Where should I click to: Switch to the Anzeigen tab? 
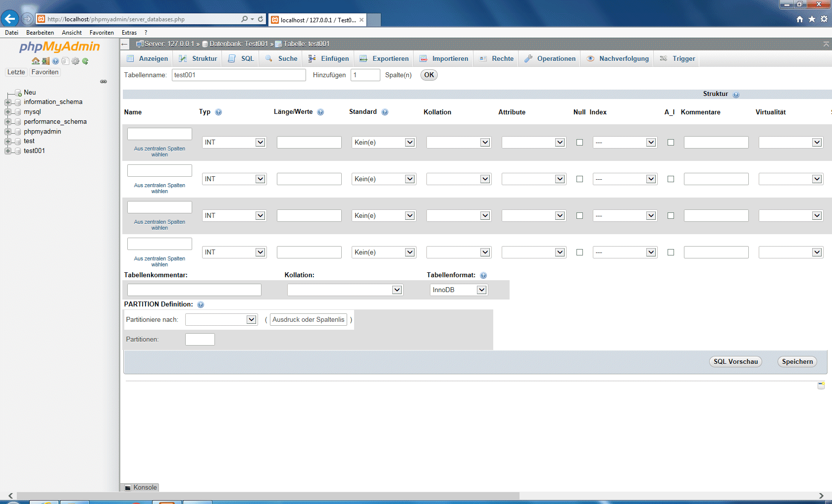147,59
